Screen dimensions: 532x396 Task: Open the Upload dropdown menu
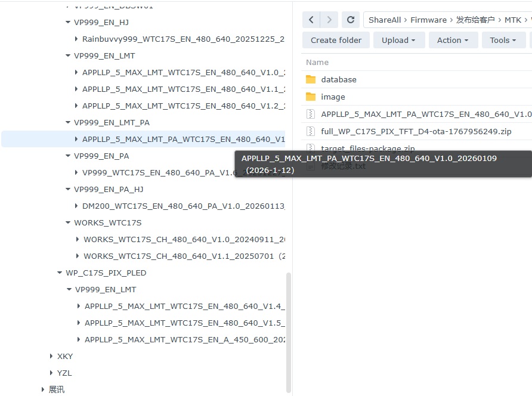(399, 40)
